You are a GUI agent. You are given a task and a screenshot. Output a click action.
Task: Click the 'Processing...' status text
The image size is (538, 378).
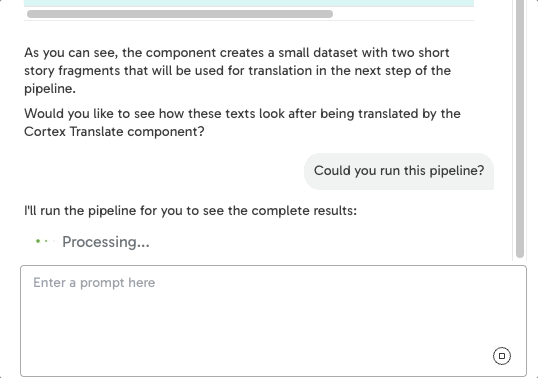[106, 242]
